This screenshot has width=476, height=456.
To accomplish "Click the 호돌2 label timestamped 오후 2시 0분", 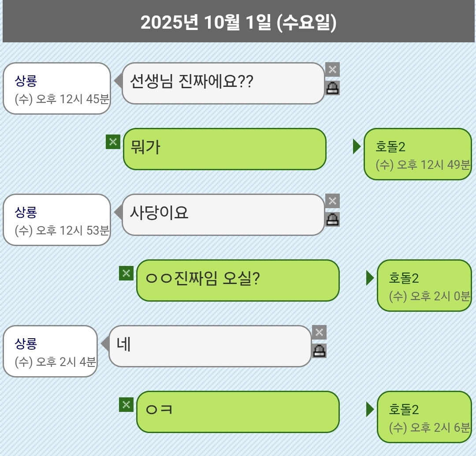I will point(424,285).
